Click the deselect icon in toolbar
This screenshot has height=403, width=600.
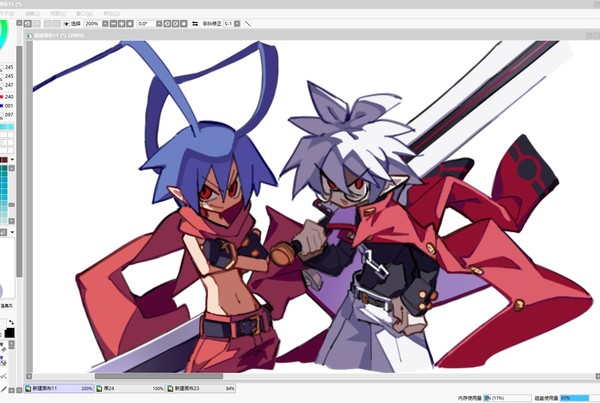[48, 24]
